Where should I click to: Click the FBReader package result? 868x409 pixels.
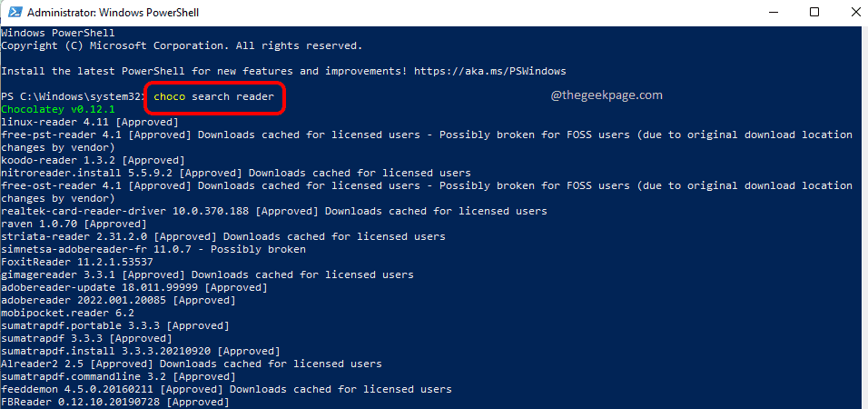coord(108,402)
